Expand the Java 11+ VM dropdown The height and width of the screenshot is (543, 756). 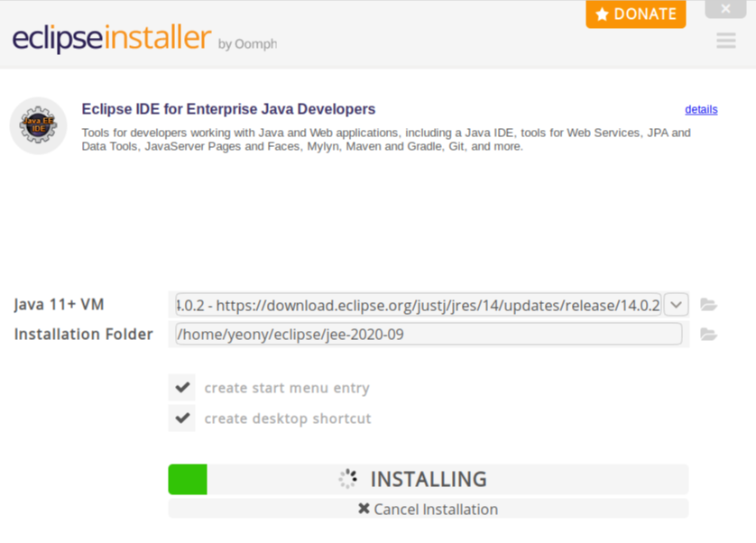click(x=676, y=305)
